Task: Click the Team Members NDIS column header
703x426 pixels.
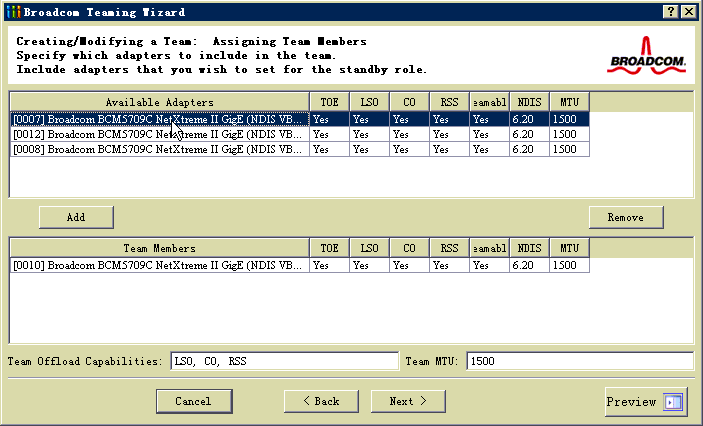Action: click(x=529, y=248)
